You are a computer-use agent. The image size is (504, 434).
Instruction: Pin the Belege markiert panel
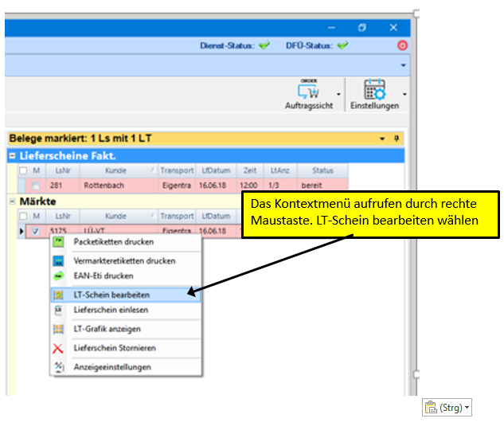tap(397, 139)
